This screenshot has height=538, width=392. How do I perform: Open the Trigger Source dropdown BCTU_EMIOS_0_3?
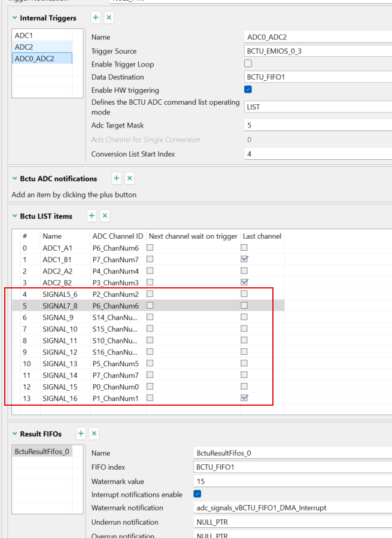tap(318, 51)
